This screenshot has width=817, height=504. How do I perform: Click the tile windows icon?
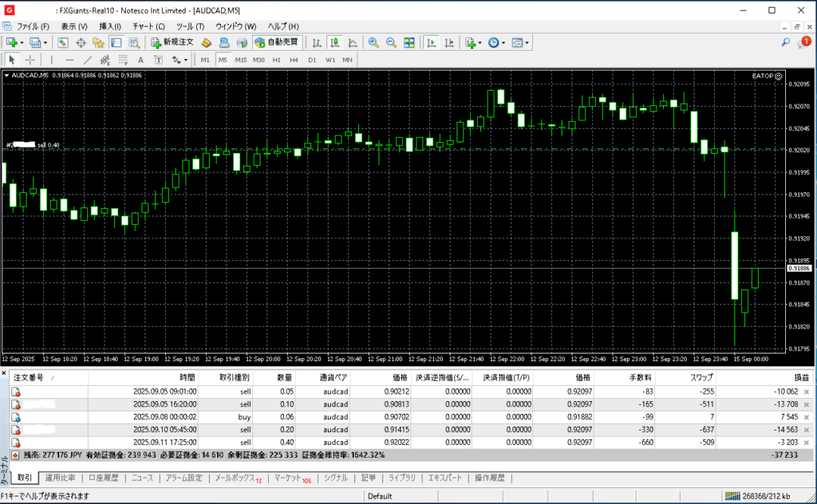coord(408,42)
